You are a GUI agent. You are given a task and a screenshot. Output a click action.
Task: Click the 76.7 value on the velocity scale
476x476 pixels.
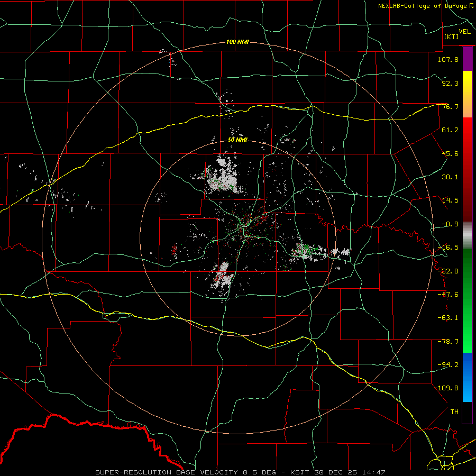pos(450,106)
